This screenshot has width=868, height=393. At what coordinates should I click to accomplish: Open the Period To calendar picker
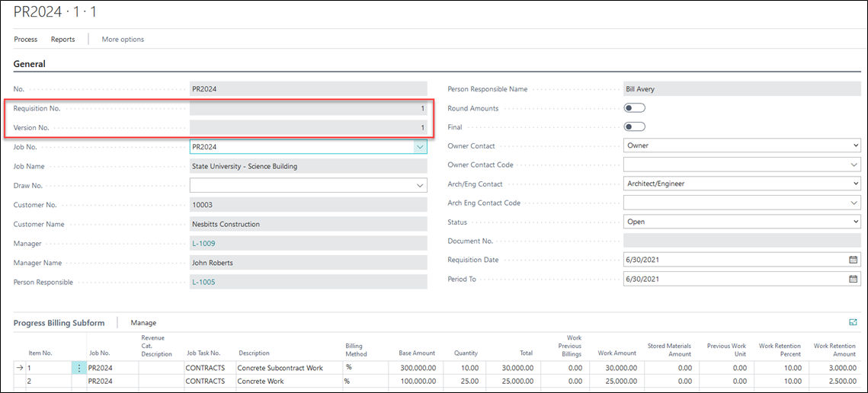(x=853, y=279)
